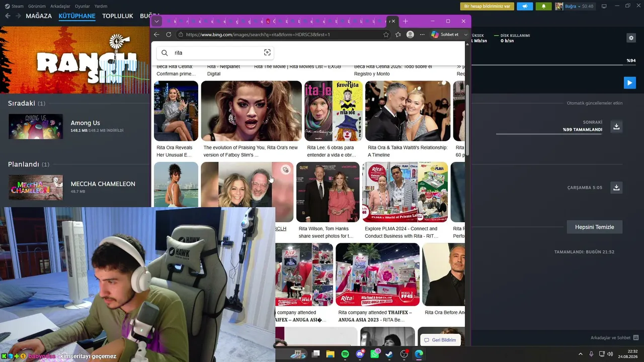Open Spotify from the taskbar

click(345, 354)
